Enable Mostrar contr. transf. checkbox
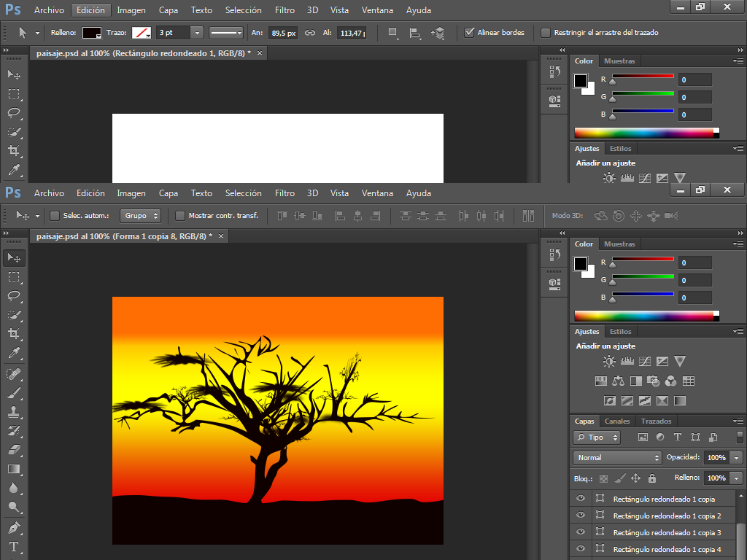 [x=180, y=216]
